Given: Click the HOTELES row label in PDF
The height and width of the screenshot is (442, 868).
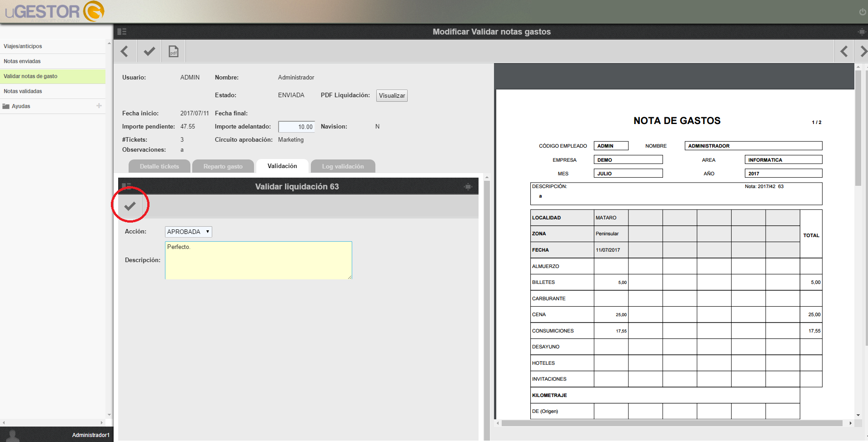Looking at the screenshot, I should (544, 363).
